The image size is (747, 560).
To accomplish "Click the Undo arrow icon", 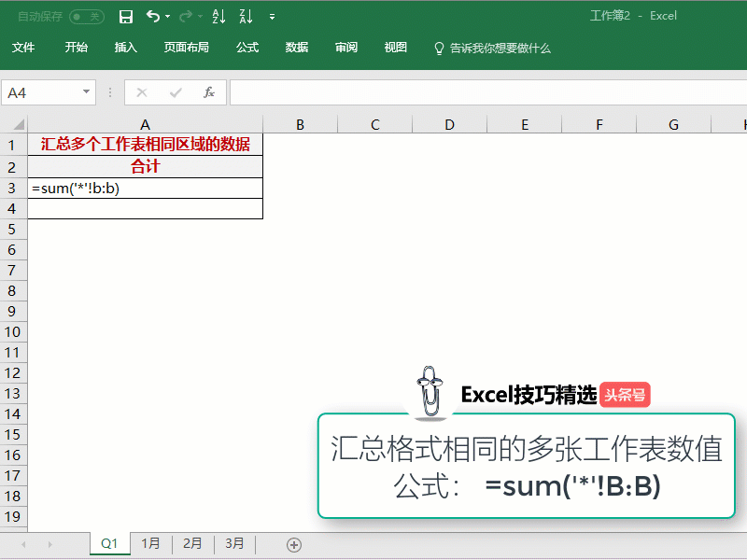I will 153,17.
